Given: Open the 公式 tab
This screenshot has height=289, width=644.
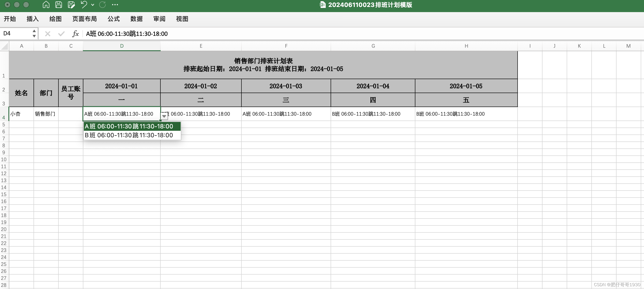Looking at the screenshot, I should point(113,19).
